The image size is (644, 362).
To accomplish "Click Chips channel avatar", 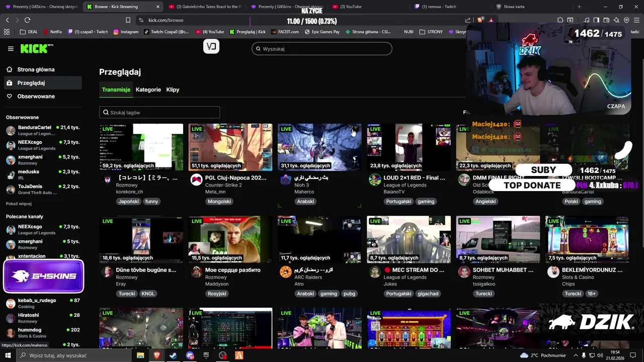I will click(x=553, y=272).
